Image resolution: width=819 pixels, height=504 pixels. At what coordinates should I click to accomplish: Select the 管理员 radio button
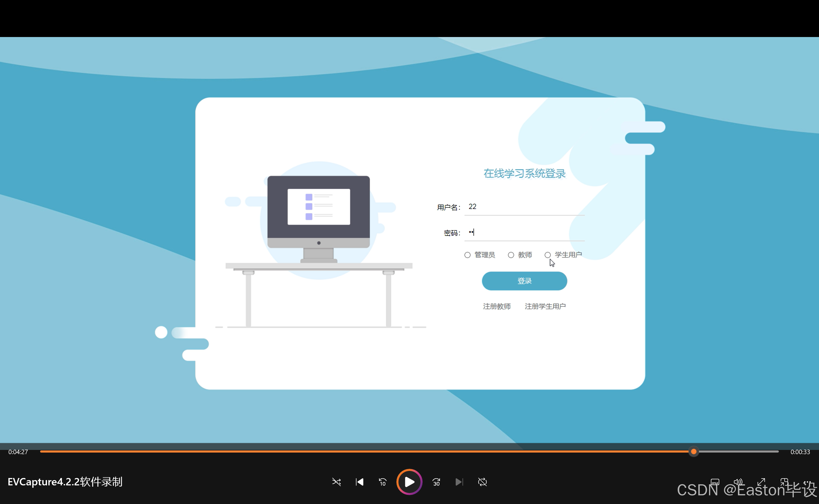(467, 255)
